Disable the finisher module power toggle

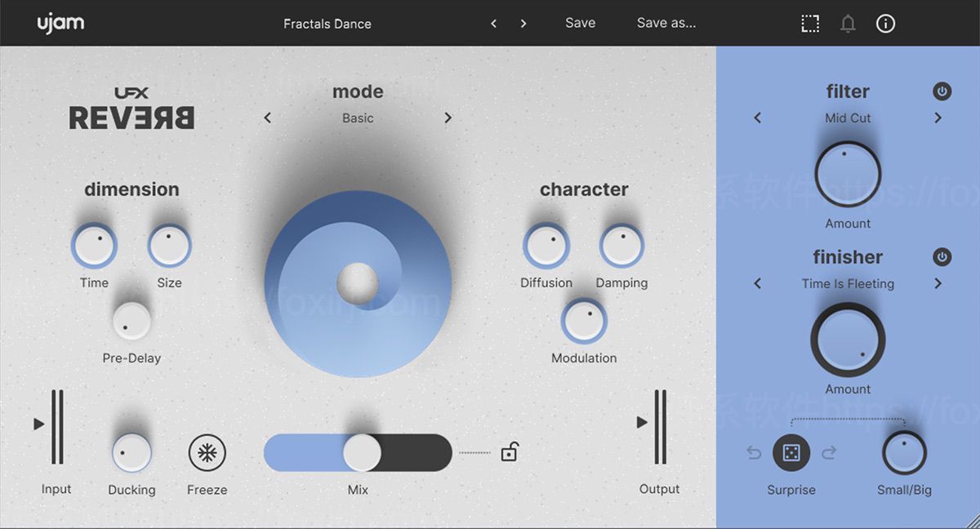(942, 257)
